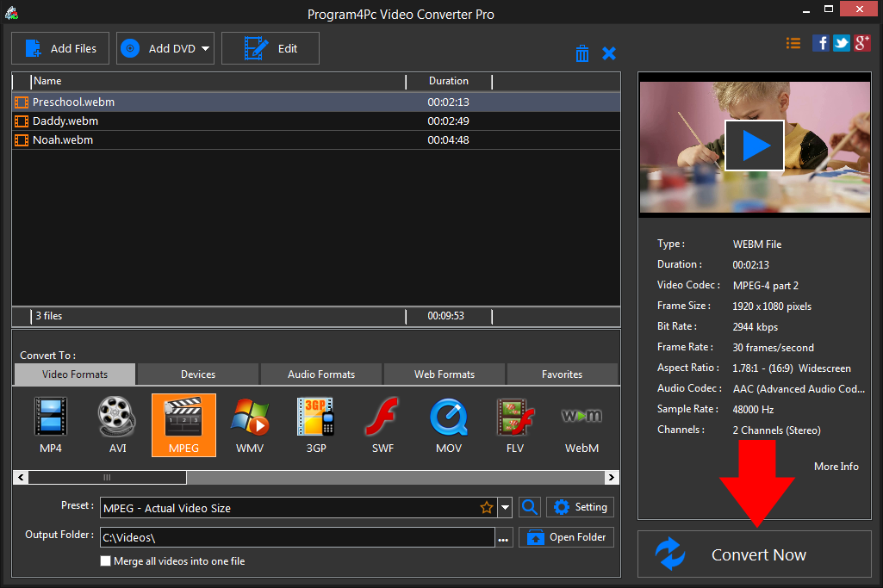Image resolution: width=883 pixels, height=588 pixels.
Task: Enable merge all videos into one file
Action: tap(105, 560)
